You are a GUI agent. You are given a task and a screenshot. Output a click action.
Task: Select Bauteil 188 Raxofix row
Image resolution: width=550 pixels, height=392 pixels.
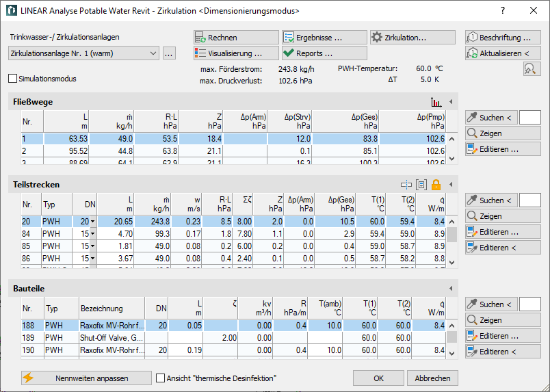[x=233, y=326]
